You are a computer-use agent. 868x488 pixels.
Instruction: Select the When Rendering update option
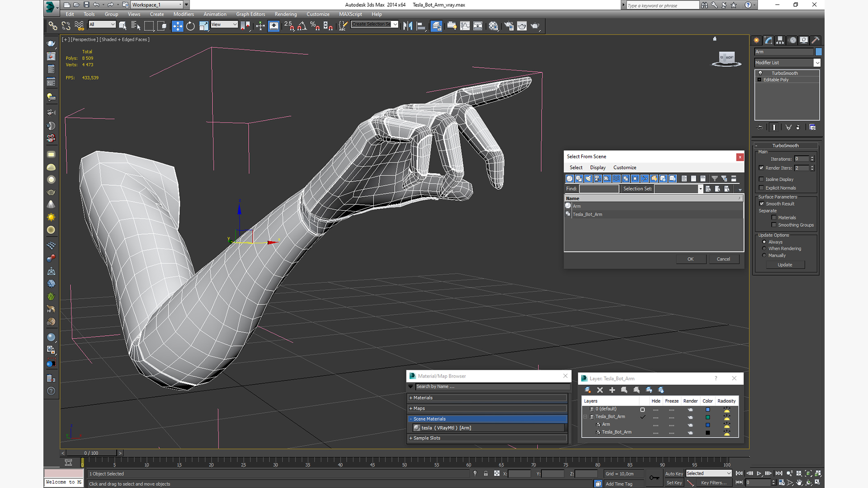click(764, 249)
